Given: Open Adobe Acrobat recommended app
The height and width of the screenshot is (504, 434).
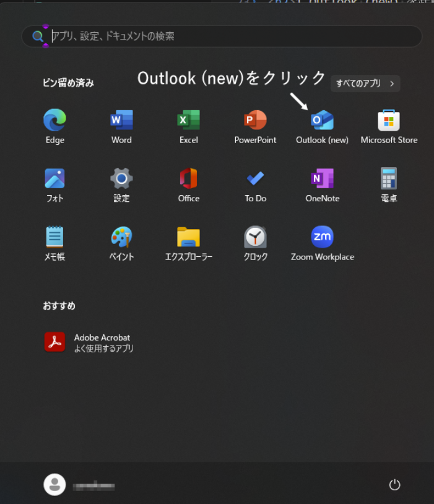Looking at the screenshot, I should pyautogui.click(x=89, y=342).
